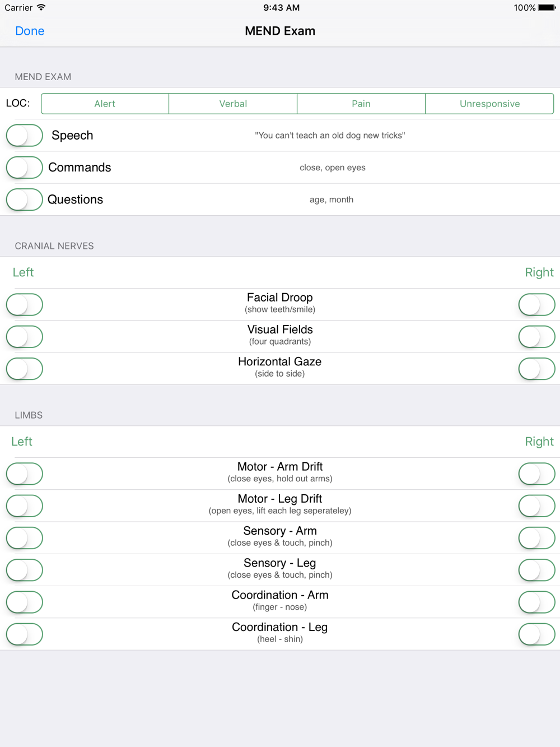Viewport: 560px width, 747px height.
Task: Select Unresponsive LOC segment
Action: point(489,104)
